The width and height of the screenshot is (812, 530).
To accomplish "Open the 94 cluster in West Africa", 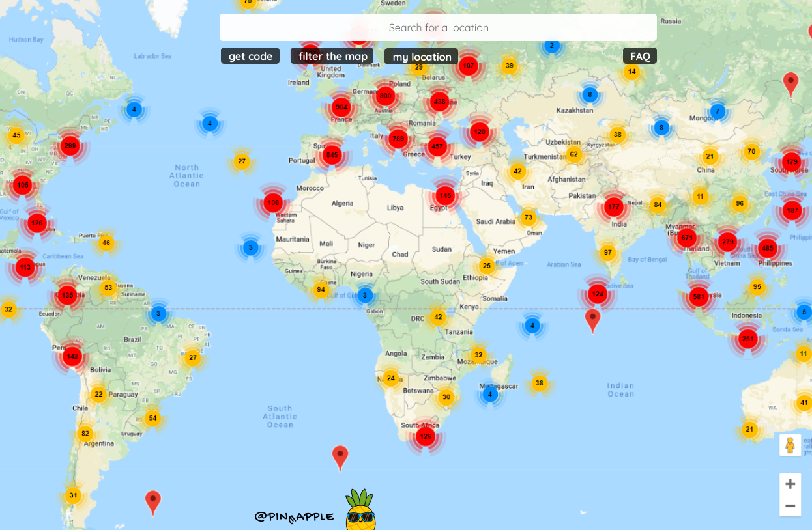I will (321, 290).
